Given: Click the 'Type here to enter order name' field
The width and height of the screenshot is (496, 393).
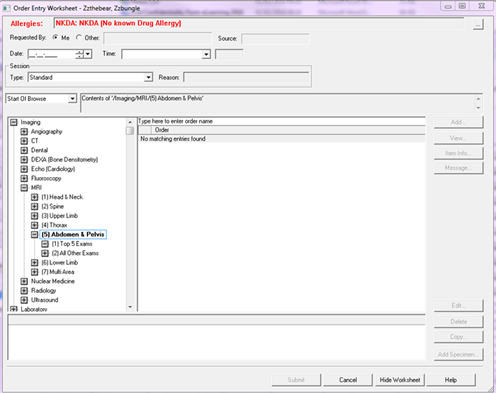Looking at the screenshot, I should [x=281, y=121].
